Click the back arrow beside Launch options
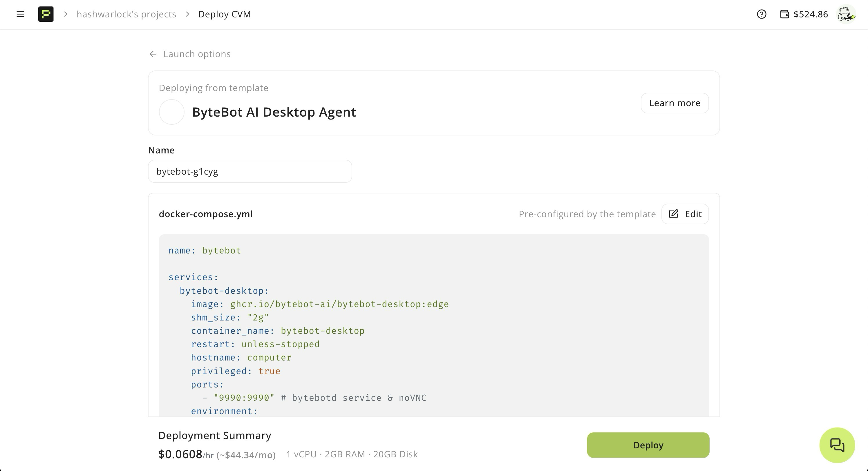This screenshot has width=868, height=471. tap(153, 54)
